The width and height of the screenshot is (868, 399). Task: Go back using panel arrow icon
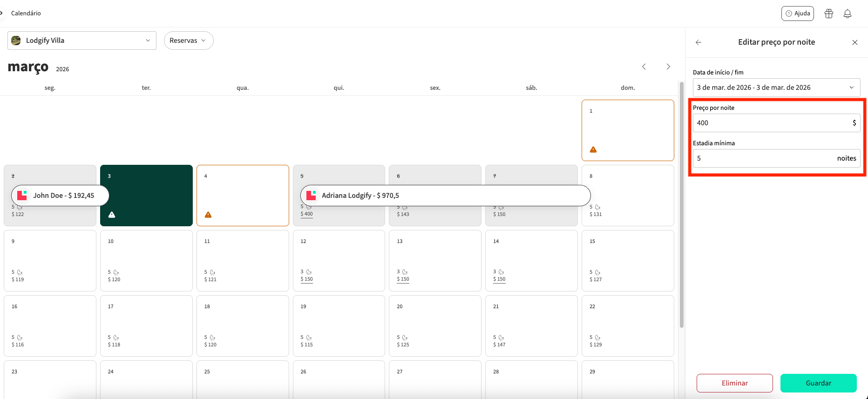pos(698,42)
